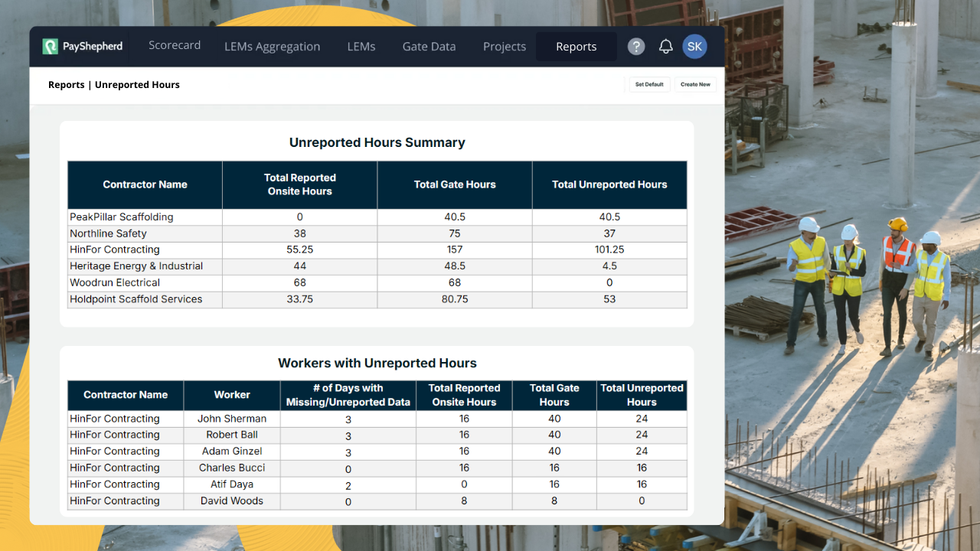This screenshot has height=551, width=980.
Task: Open the notifications bell icon
Action: (x=666, y=47)
